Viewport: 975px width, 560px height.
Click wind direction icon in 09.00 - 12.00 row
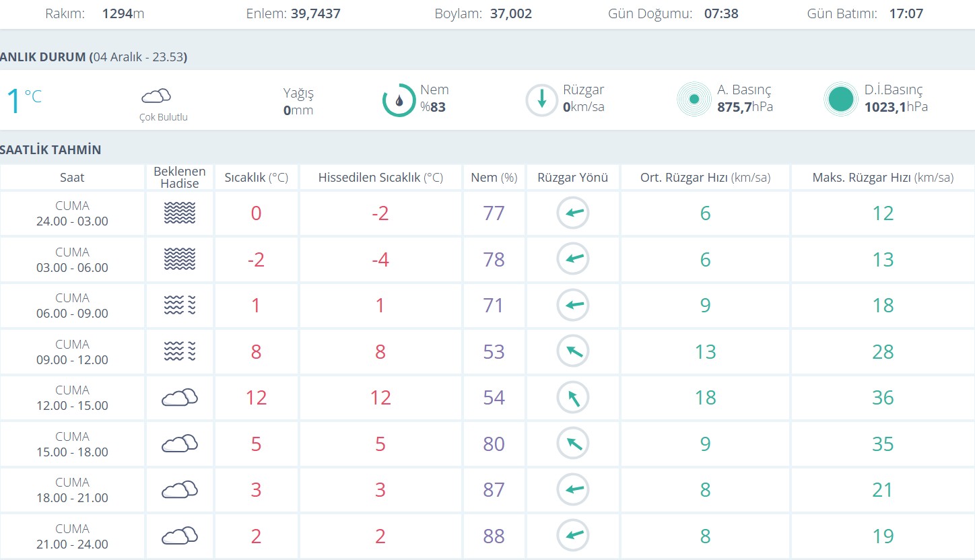(573, 351)
